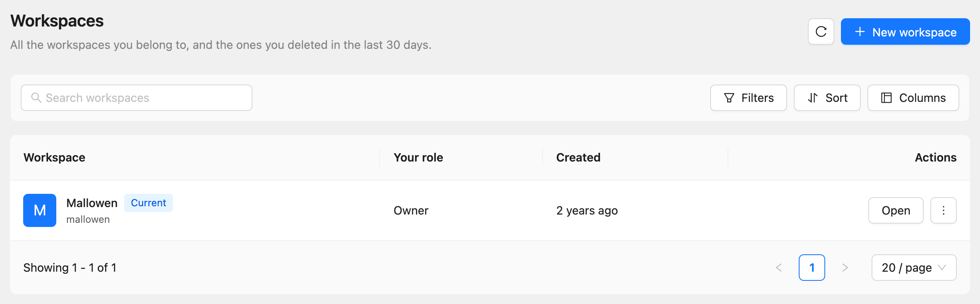
Task: Click the blue M workspace avatar
Action: pos(40,210)
